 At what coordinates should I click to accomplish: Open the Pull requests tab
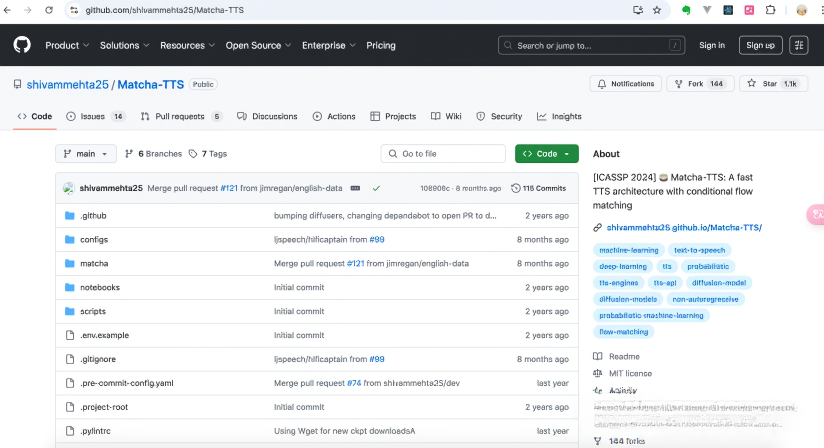coord(181,116)
